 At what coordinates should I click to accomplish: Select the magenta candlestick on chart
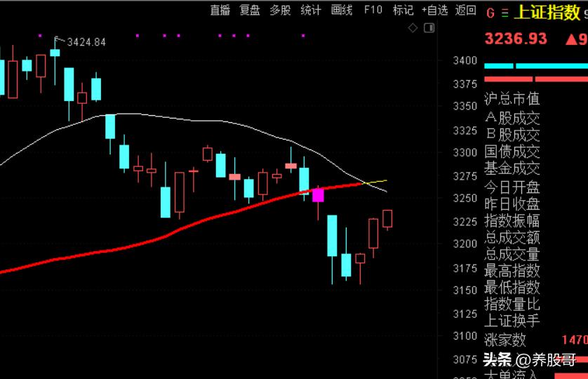(318, 196)
